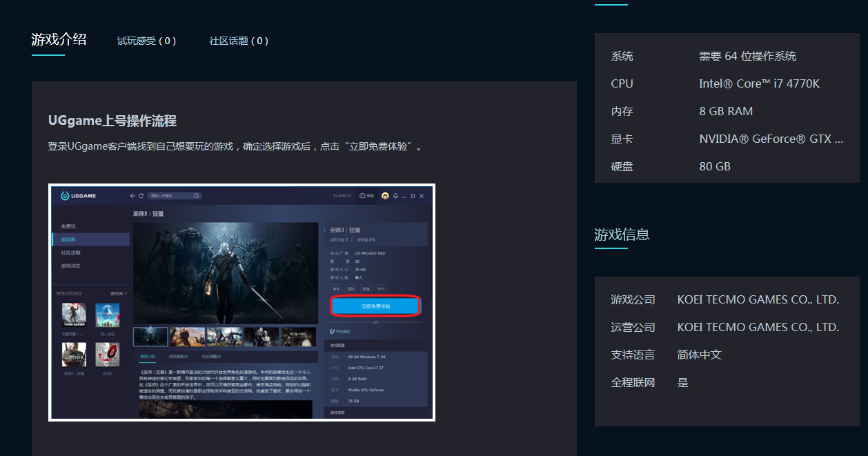
Task: Click magnifier search icon in tutorial screenshot
Action: [197, 196]
